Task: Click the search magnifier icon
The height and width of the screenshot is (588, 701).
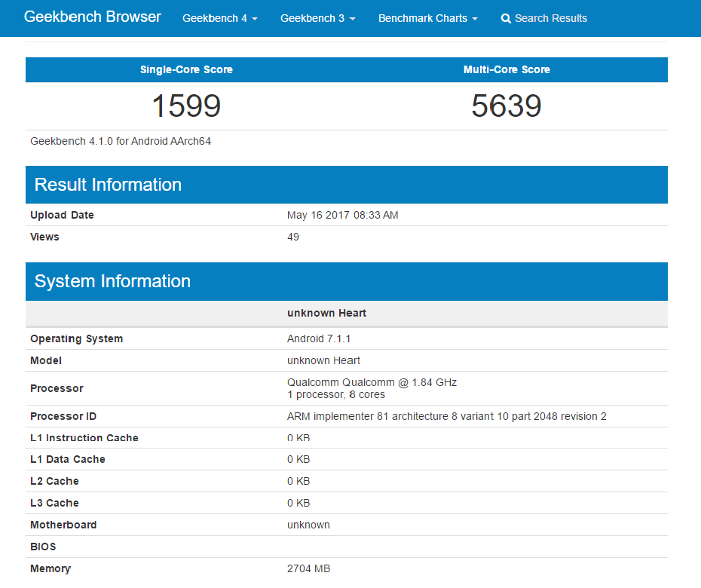Action: coord(506,18)
